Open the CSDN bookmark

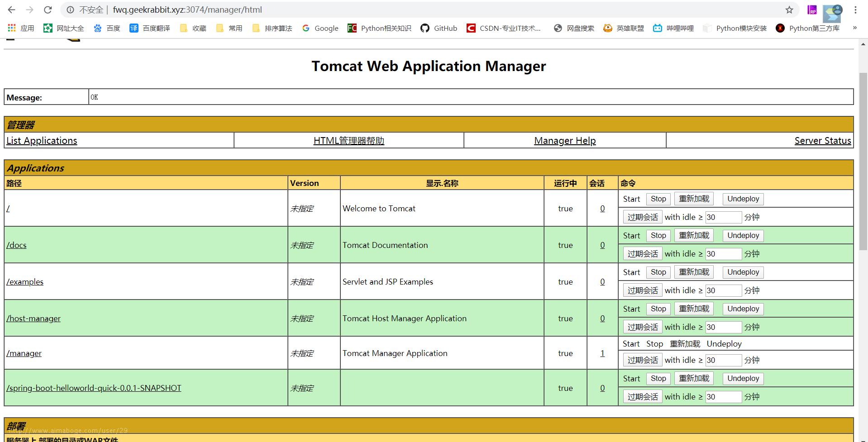coord(504,28)
